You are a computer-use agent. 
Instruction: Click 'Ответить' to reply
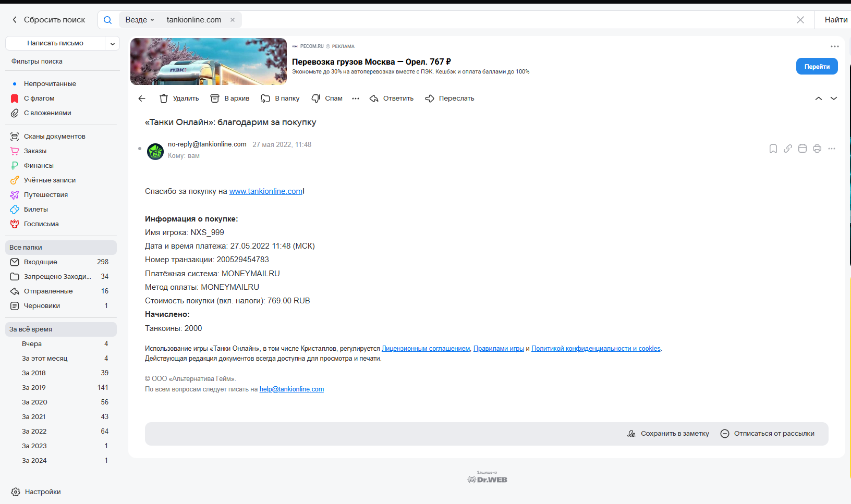coord(392,99)
